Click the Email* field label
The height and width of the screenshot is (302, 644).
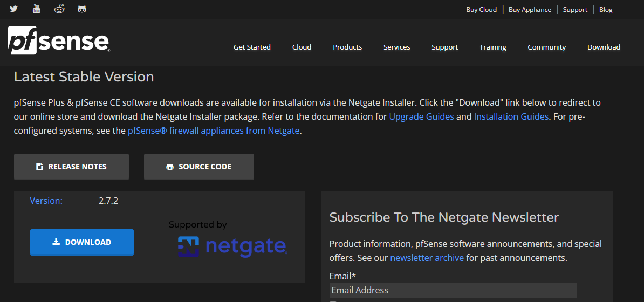coord(342,276)
